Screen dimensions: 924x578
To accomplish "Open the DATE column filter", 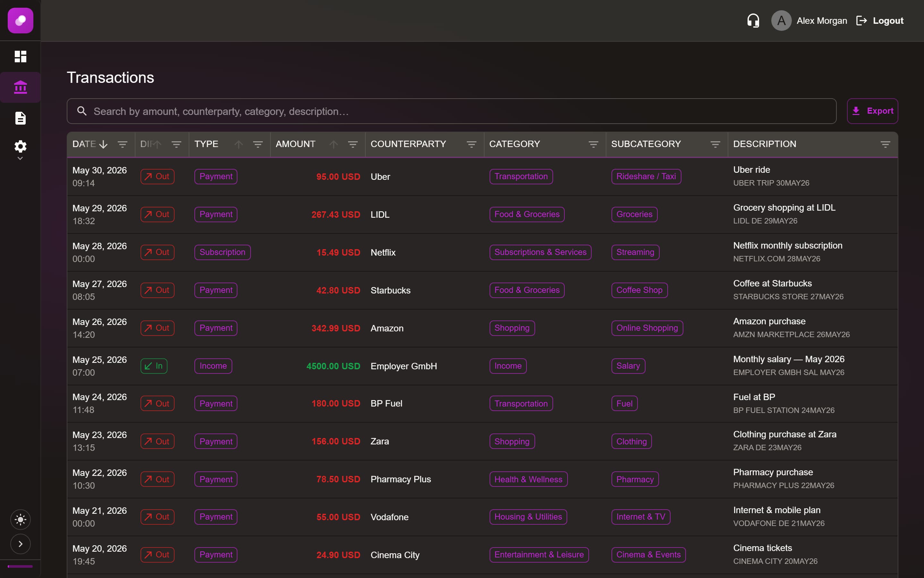I will pyautogui.click(x=123, y=144).
